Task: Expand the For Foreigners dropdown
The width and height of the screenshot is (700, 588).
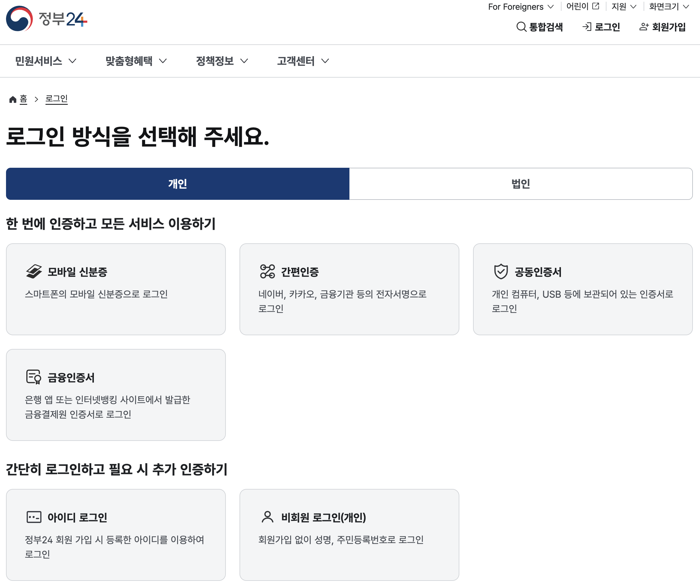Action: coord(521,7)
